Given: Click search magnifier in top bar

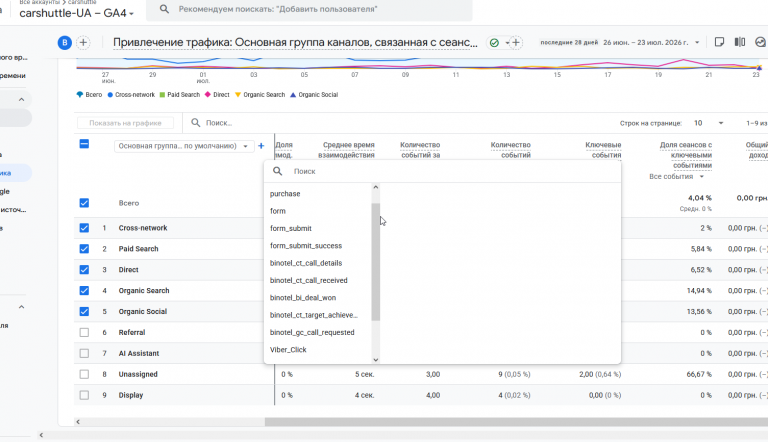Looking at the screenshot, I should coord(165,9).
